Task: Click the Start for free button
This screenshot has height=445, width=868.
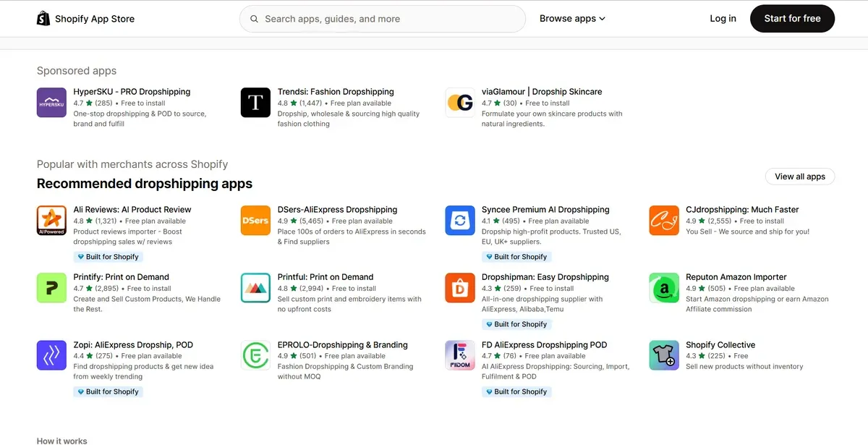Action: point(792,19)
